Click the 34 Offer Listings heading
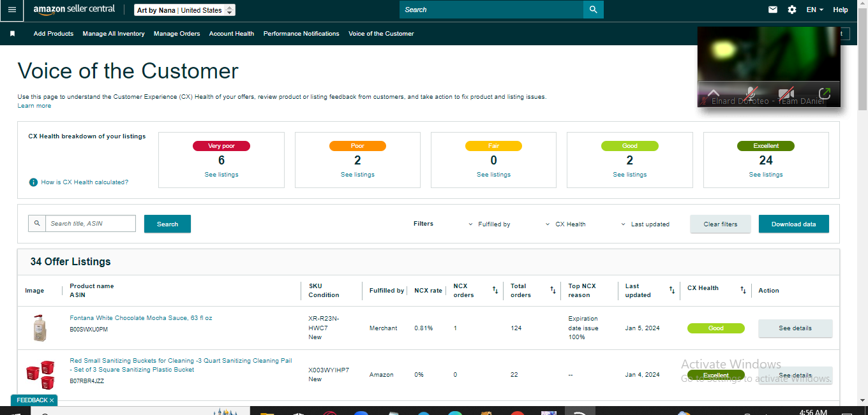The height and width of the screenshot is (415, 868). [x=70, y=262]
